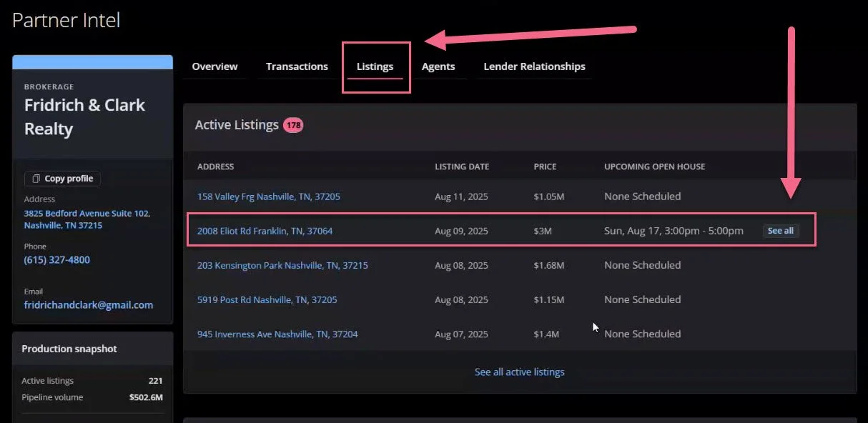The width and height of the screenshot is (868, 423).
Task: Click the $1.68M price cell
Action: pyautogui.click(x=549, y=265)
